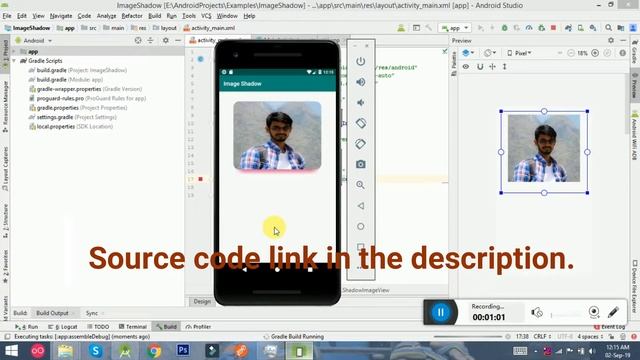Open the Tools menu
640x360 pixels.
pyautogui.click(x=189, y=16)
